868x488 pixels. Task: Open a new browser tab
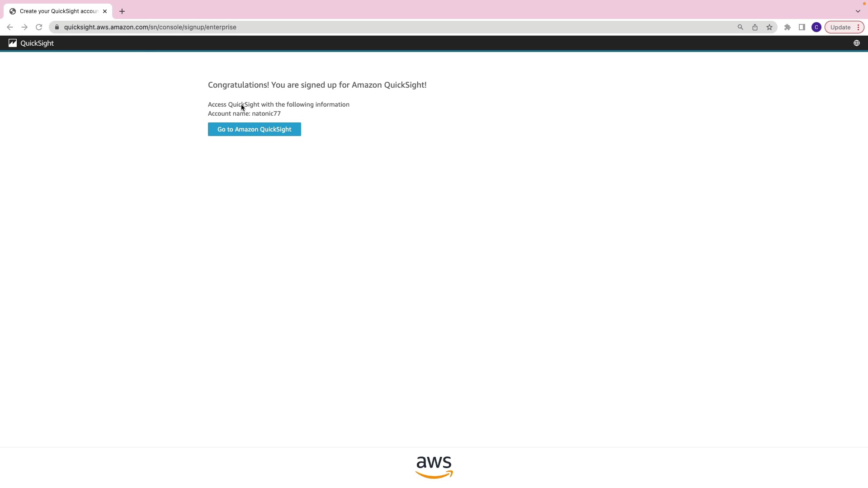122,11
